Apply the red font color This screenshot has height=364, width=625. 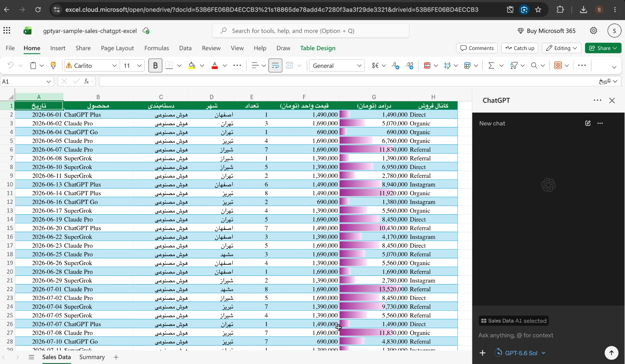[x=215, y=66]
